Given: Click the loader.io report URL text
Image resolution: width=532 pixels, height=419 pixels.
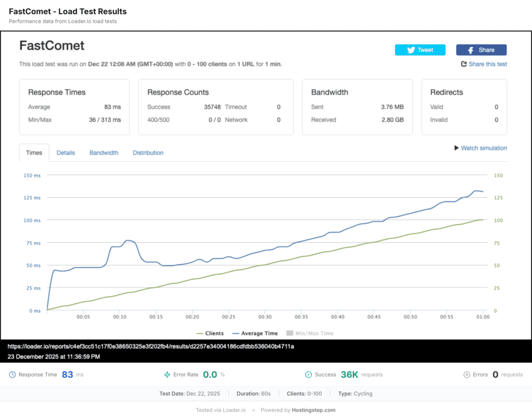Looking at the screenshot, I should [x=151, y=346].
